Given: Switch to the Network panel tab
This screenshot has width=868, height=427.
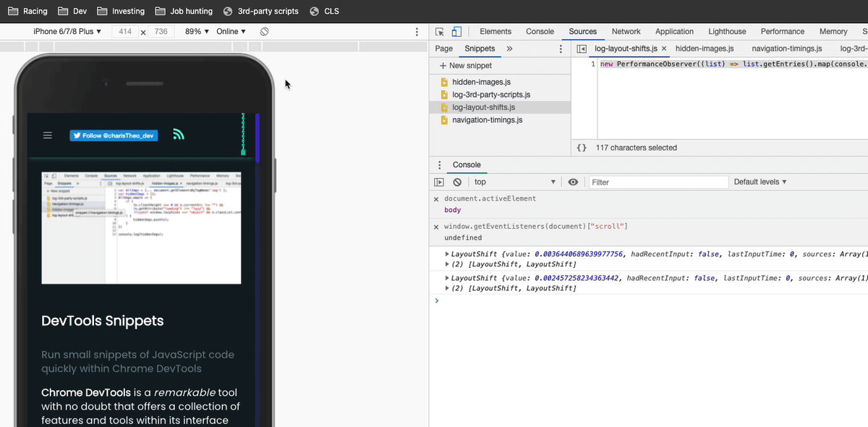Looking at the screenshot, I should tap(626, 32).
